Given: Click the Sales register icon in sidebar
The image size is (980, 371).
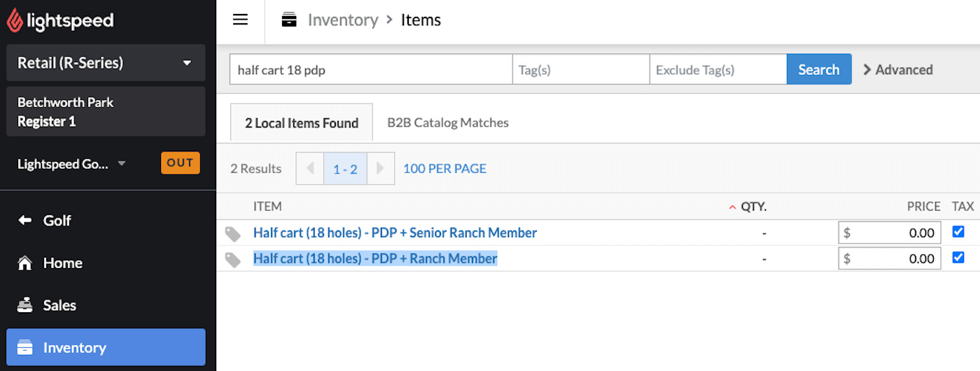Looking at the screenshot, I should (x=24, y=305).
